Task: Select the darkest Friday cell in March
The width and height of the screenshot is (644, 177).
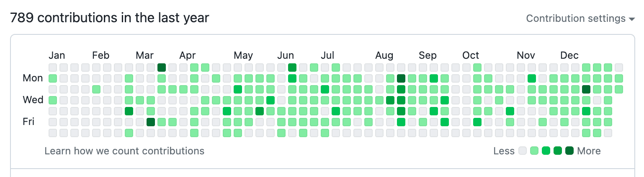Action: point(151,122)
